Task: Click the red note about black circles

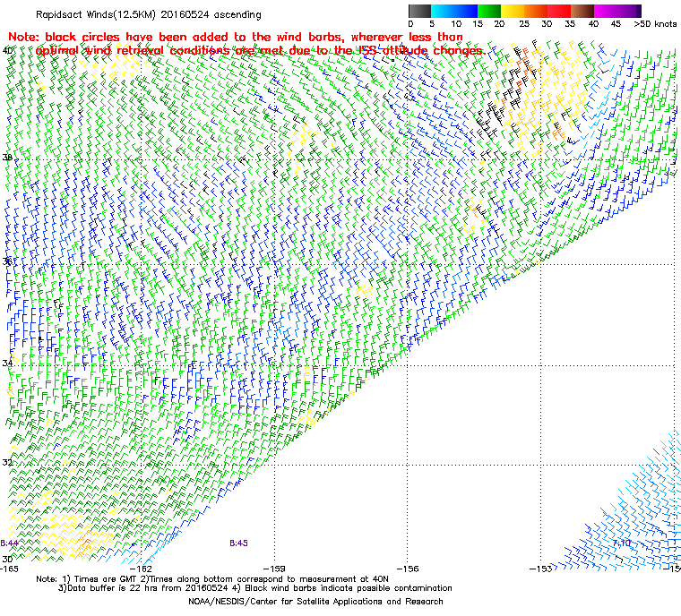Action: coord(246,44)
